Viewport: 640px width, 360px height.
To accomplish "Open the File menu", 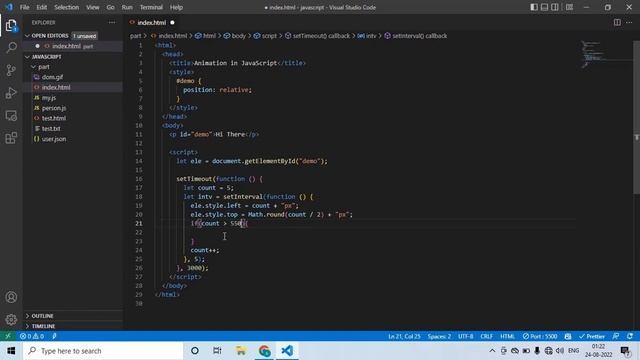I will 24,7.
